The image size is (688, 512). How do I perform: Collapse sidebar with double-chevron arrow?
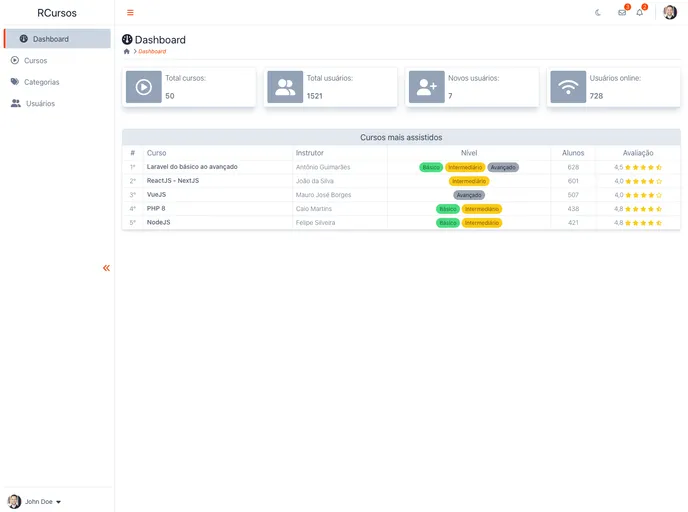click(x=106, y=268)
